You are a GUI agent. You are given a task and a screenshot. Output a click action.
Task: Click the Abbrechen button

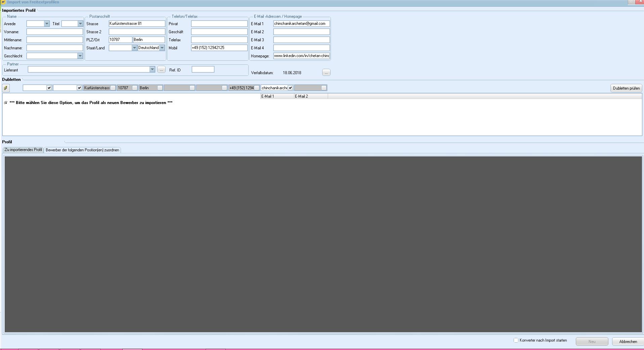(x=628, y=342)
